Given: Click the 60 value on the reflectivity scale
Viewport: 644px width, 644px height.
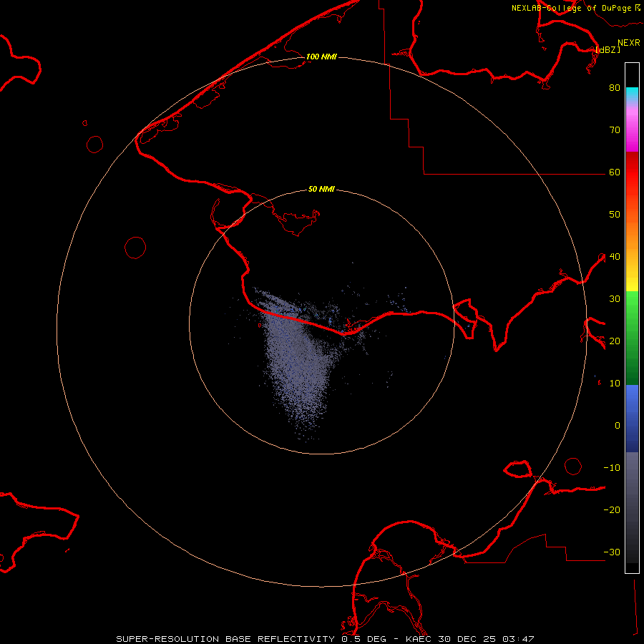Looking at the screenshot, I should coord(615,172).
